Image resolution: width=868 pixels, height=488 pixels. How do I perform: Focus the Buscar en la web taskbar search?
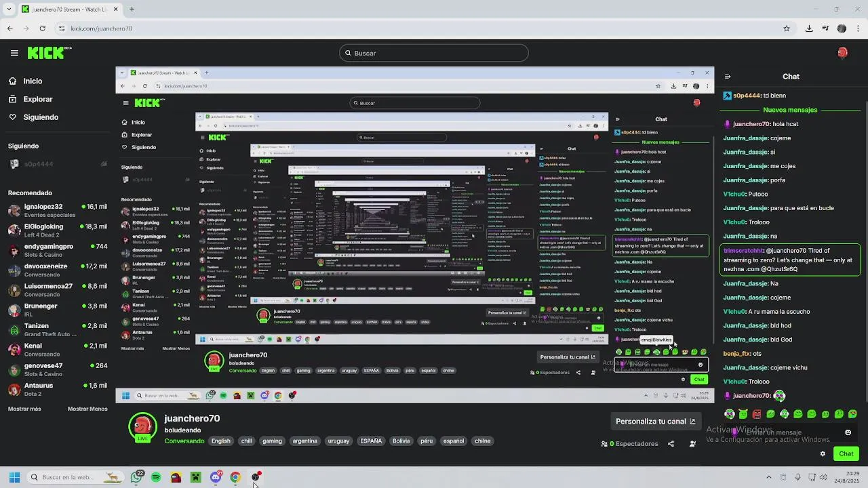click(x=75, y=477)
